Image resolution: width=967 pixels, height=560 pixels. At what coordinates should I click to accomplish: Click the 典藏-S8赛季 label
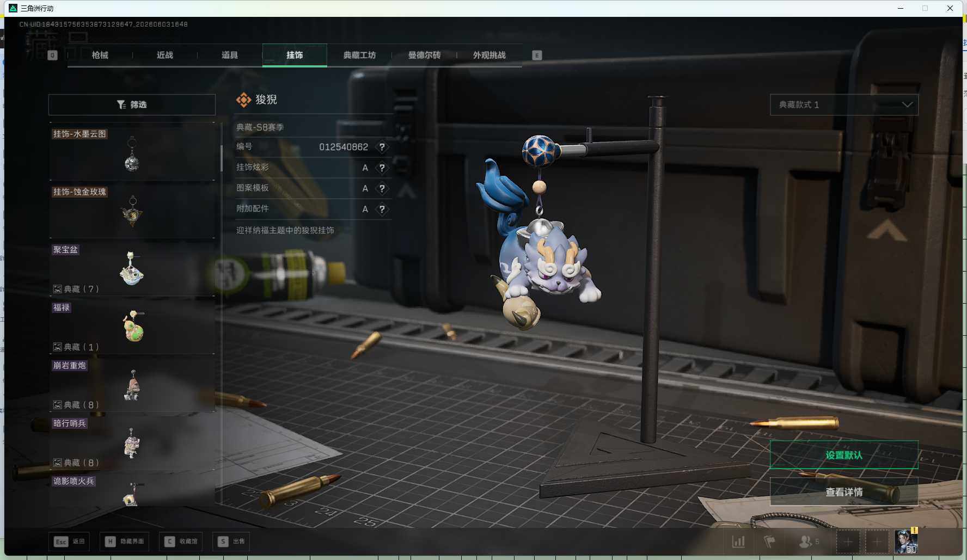[260, 127]
